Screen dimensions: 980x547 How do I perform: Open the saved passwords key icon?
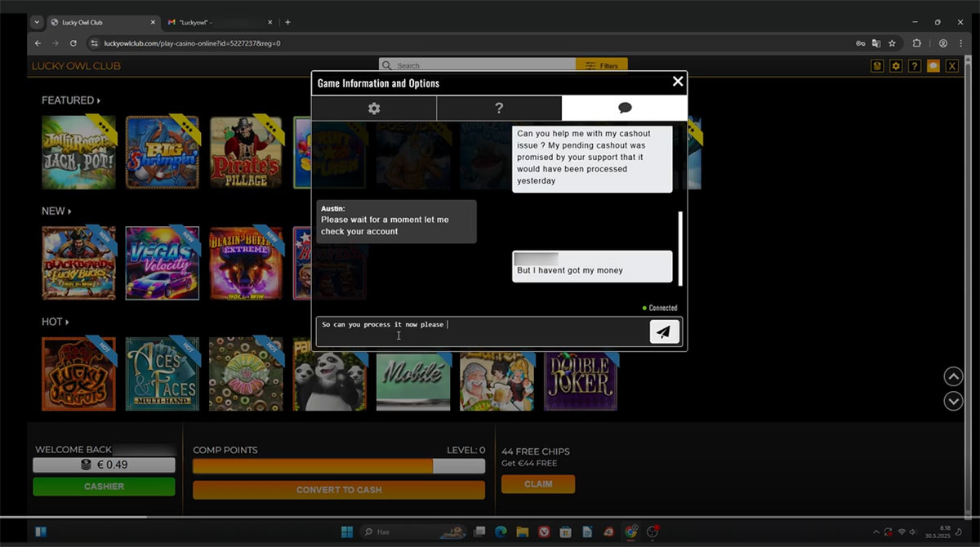[860, 43]
